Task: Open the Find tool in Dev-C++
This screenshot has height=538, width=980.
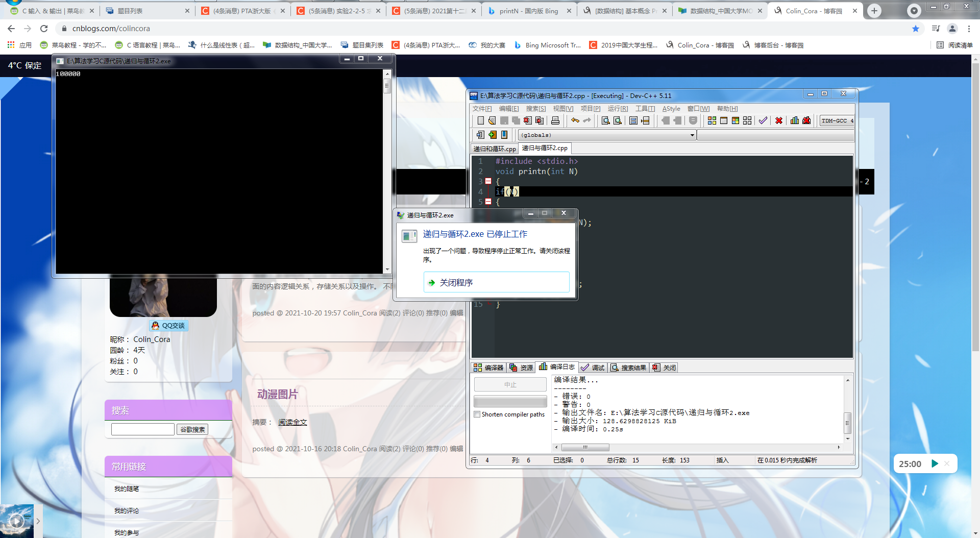Action: pos(606,120)
